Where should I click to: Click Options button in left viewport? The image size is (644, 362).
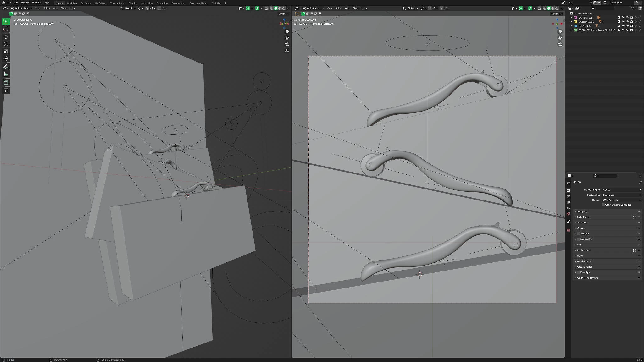click(x=283, y=14)
